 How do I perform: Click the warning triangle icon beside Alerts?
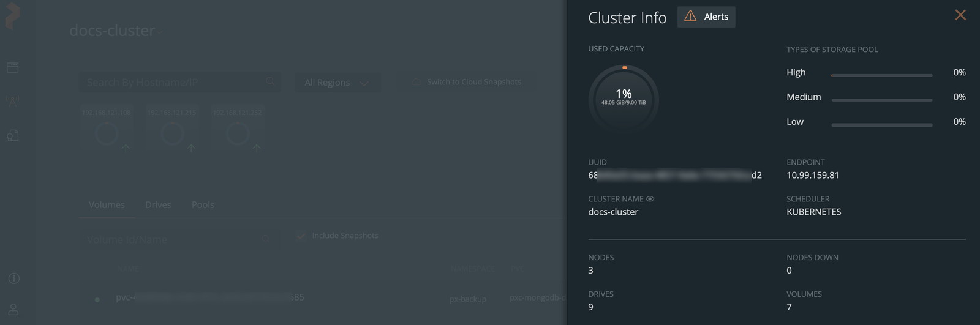690,17
